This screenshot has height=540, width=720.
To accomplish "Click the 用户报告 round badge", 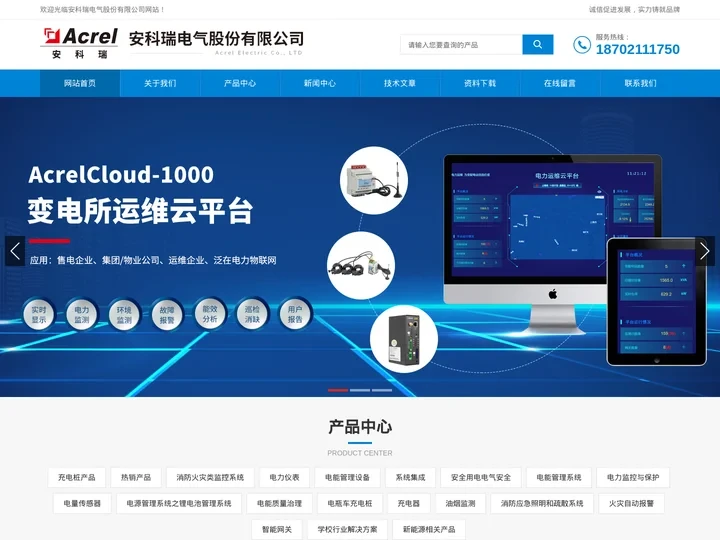I will click(295, 314).
